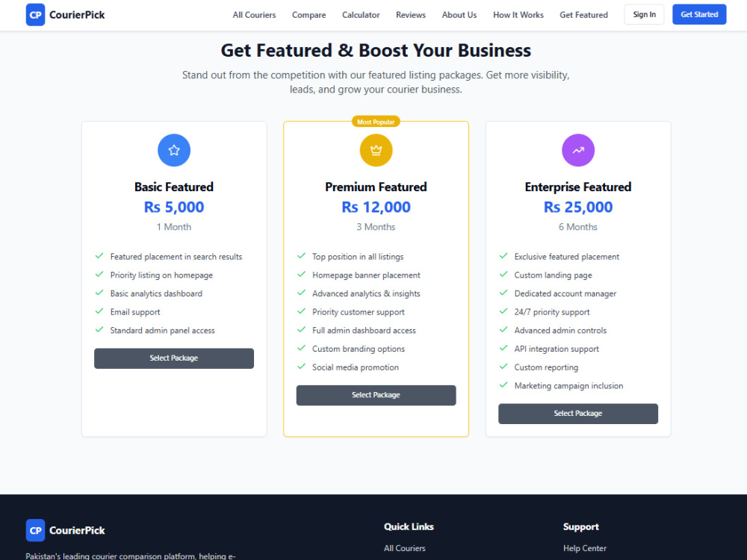Open the Compare nav item

[309, 15]
